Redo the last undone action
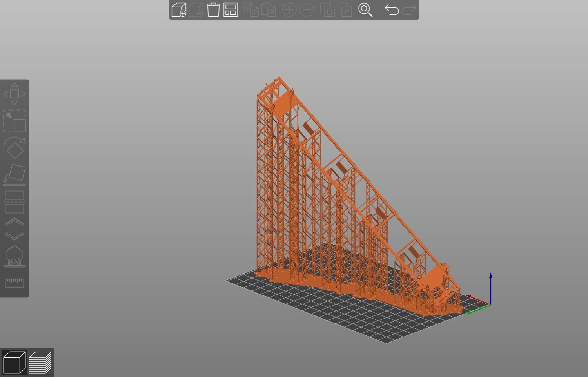This screenshot has width=588, height=377. [409, 10]
